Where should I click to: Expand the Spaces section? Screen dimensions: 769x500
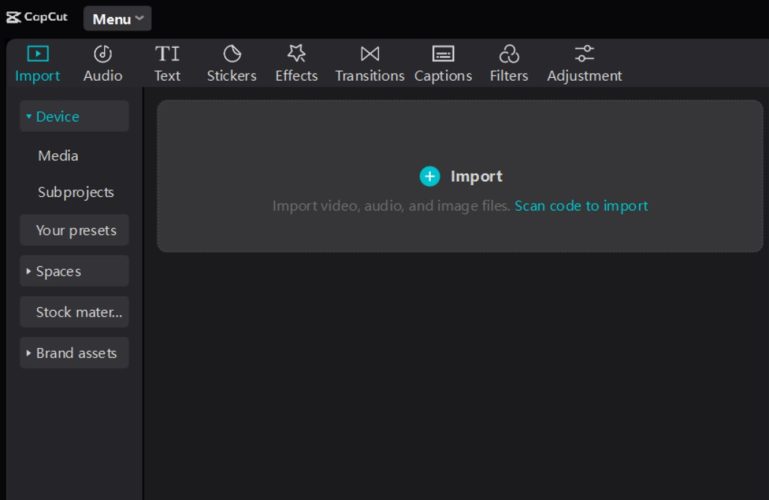tap(74, 271)
